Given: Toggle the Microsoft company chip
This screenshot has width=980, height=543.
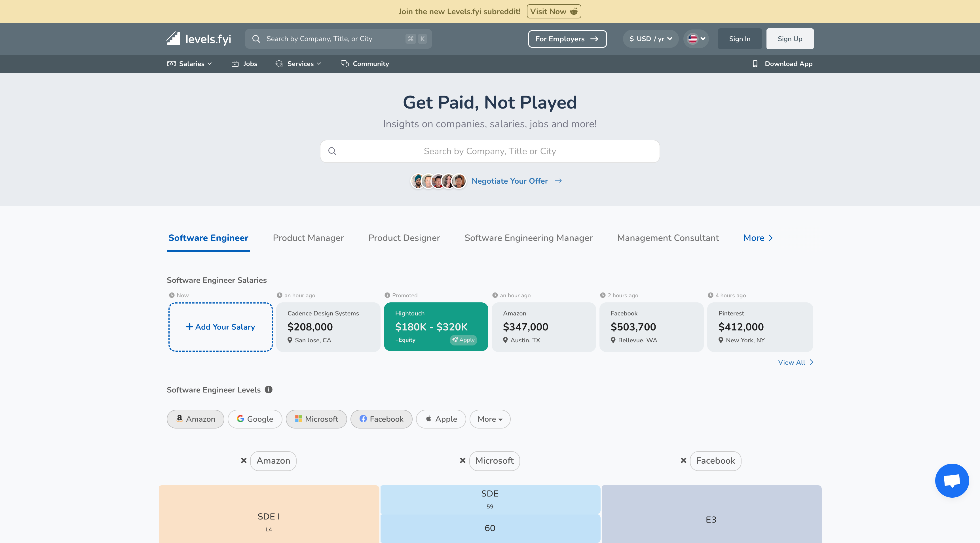Looking at the screenshot, I should (316, 419).
